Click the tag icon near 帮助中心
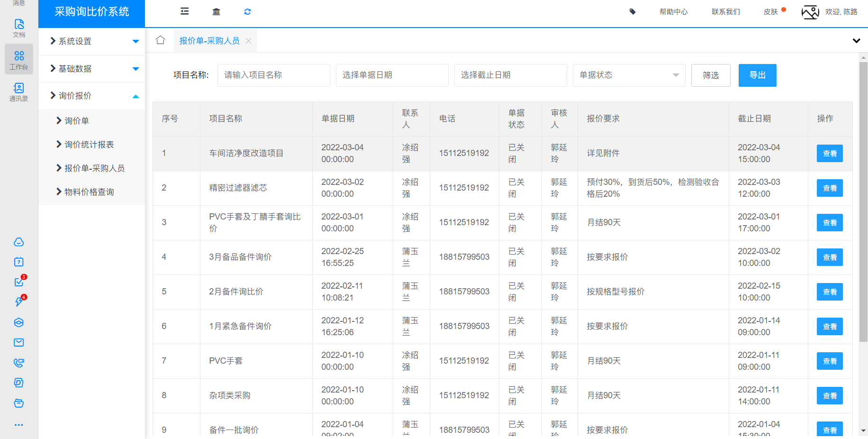 [x=633, y=11]
